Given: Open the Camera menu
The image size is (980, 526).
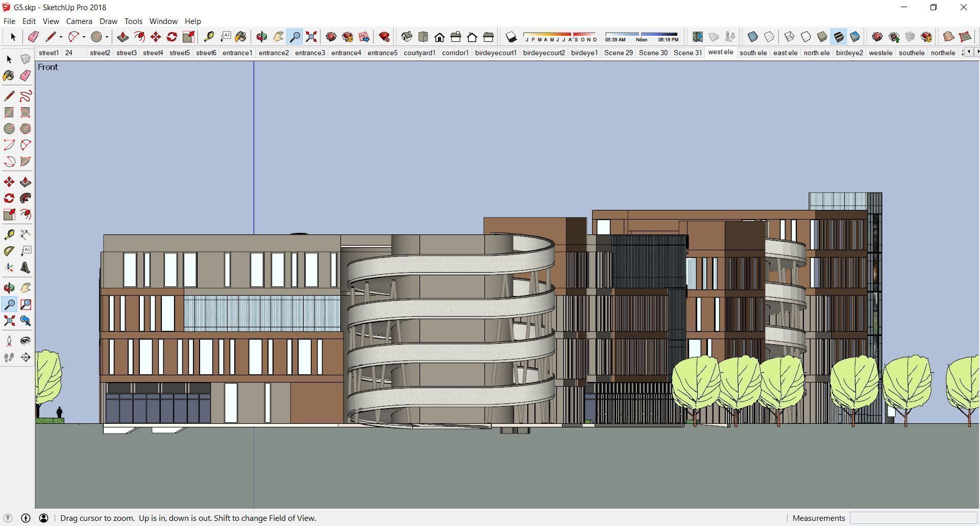Looking at the screenshot, I should [79, 21].
